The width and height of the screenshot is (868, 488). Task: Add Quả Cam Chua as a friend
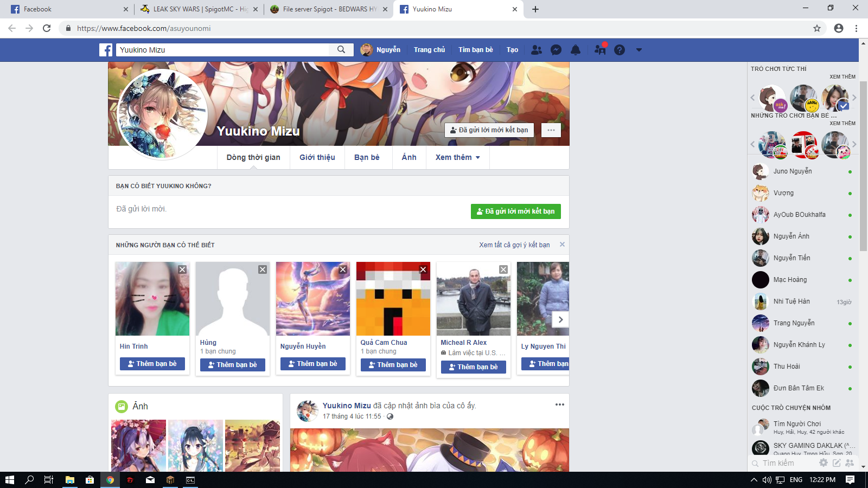(x=393, y=365)
